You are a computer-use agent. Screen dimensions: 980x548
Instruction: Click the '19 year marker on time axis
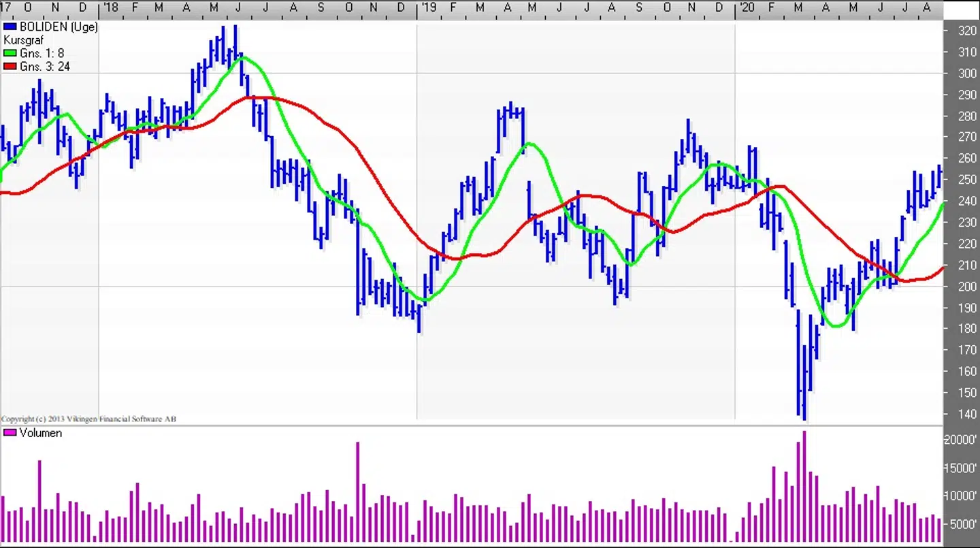[x=428, y=7]
